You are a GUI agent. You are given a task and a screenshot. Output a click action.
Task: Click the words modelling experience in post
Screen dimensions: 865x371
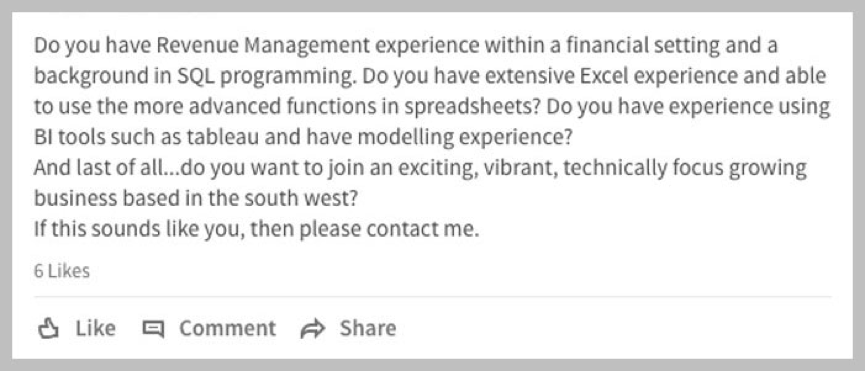click(465, 137)
